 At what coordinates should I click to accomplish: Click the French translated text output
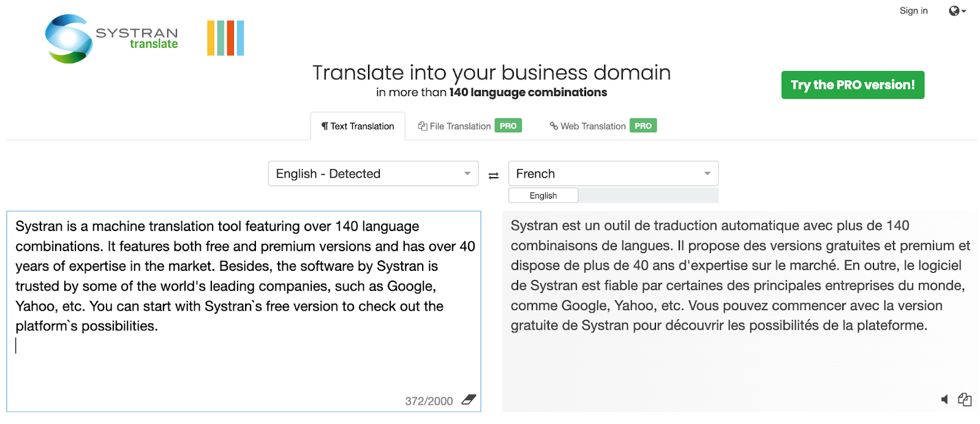pos(740,275)
